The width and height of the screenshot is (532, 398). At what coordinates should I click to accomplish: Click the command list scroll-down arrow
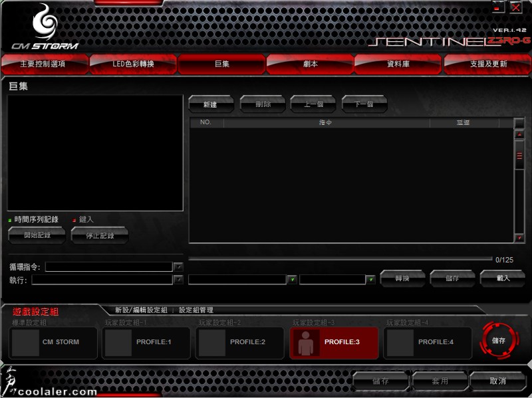click(519, 238)
